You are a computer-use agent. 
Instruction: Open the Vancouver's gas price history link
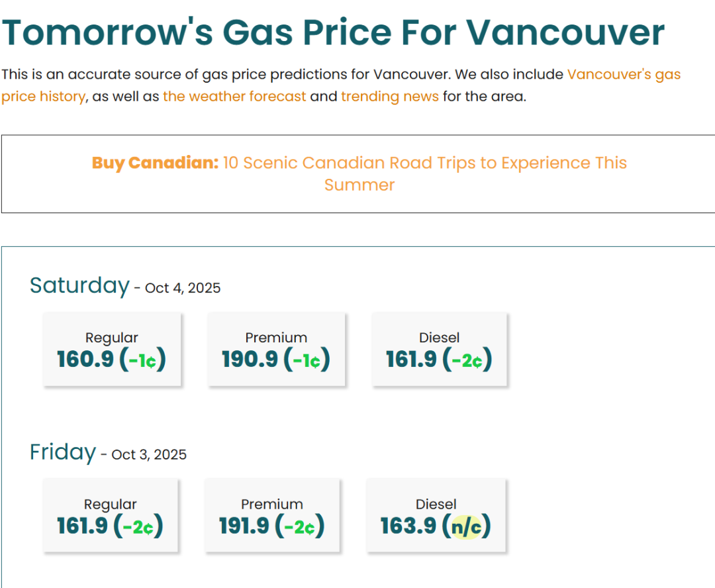point(624,74)
